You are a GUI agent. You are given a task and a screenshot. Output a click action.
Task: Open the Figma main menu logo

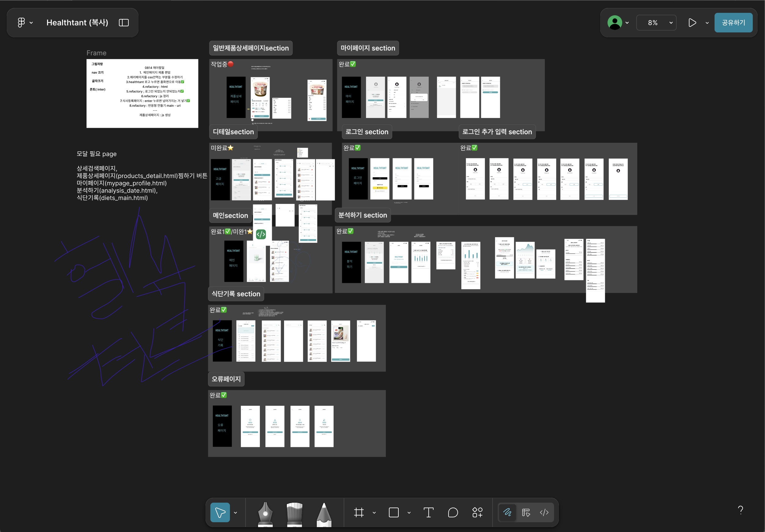coord(21,23)
